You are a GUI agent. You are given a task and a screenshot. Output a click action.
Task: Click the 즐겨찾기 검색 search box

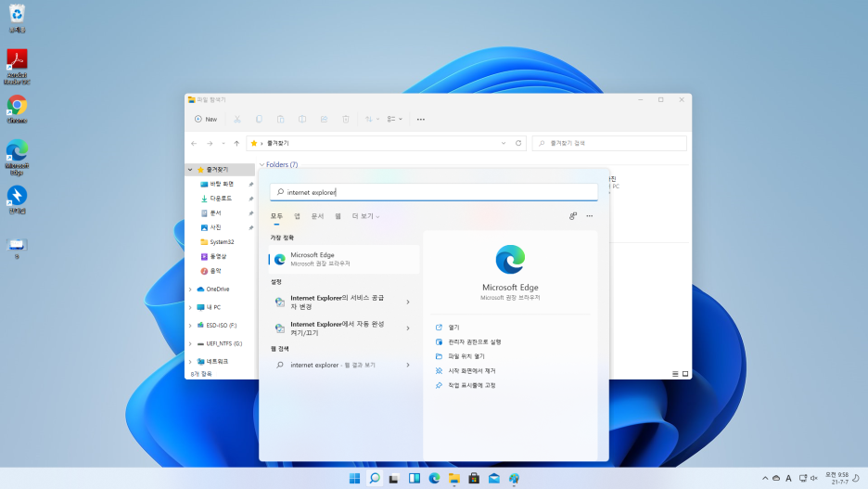tap(609, 143)
